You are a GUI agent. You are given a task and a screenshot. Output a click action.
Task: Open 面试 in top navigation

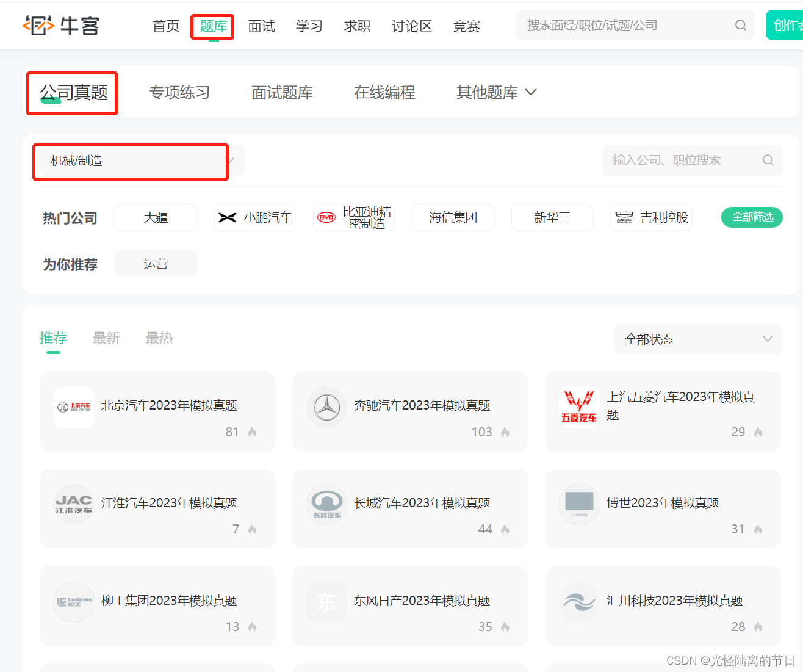point(262,26)
